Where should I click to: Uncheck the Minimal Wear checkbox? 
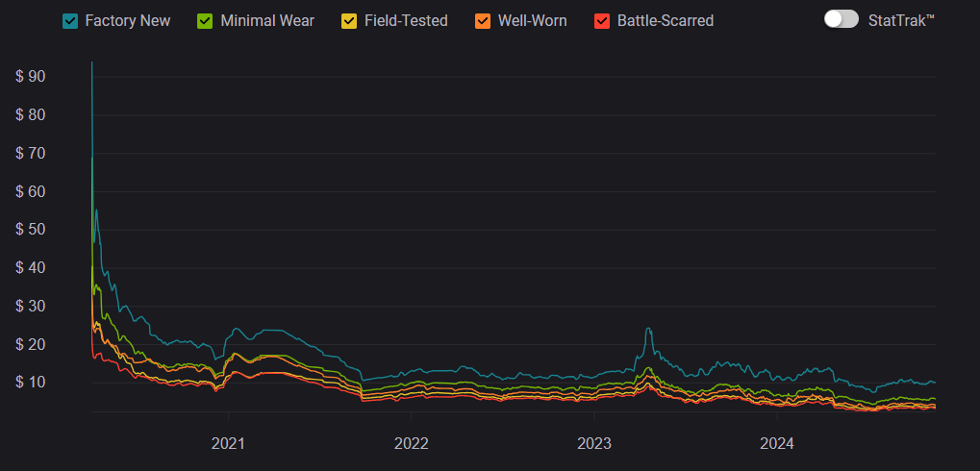point(205,20)
